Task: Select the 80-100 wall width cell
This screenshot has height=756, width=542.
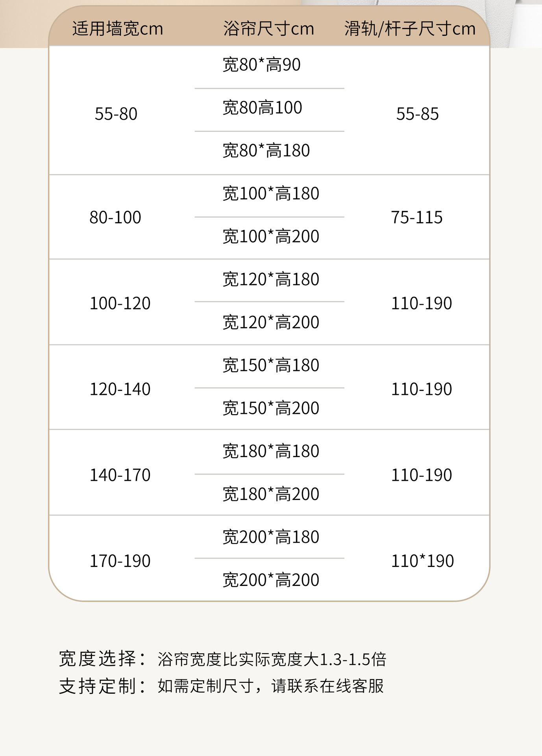Action: (x=115, y=217)
